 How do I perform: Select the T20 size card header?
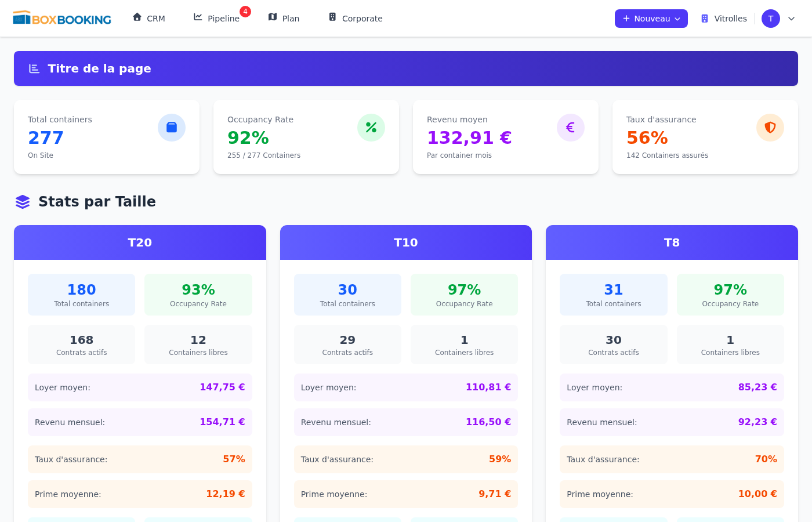point(140,242)
